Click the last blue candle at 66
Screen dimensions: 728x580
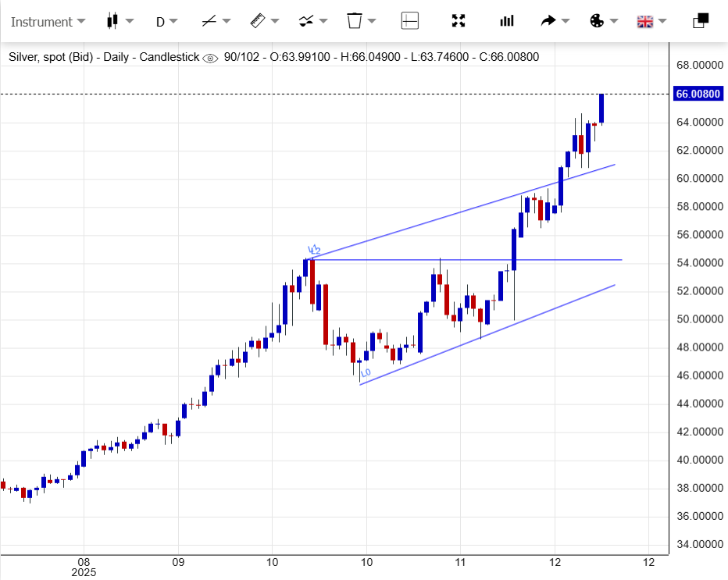[601, 109]
